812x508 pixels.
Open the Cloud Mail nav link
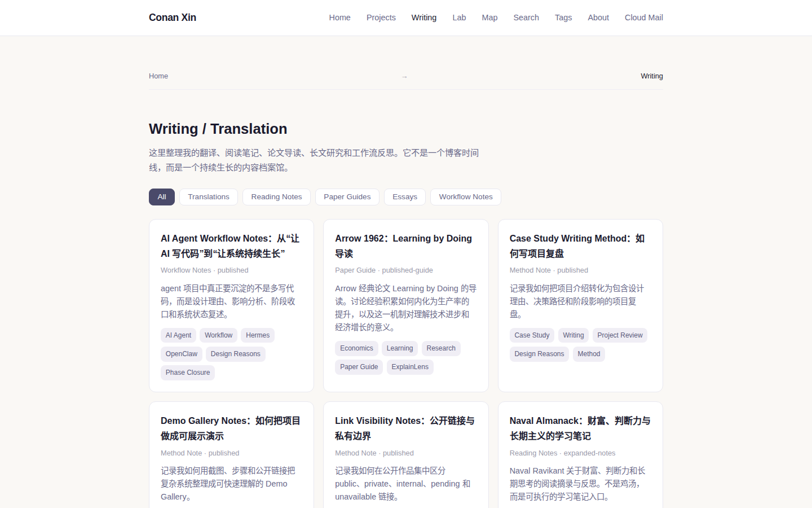click(643, 17)
